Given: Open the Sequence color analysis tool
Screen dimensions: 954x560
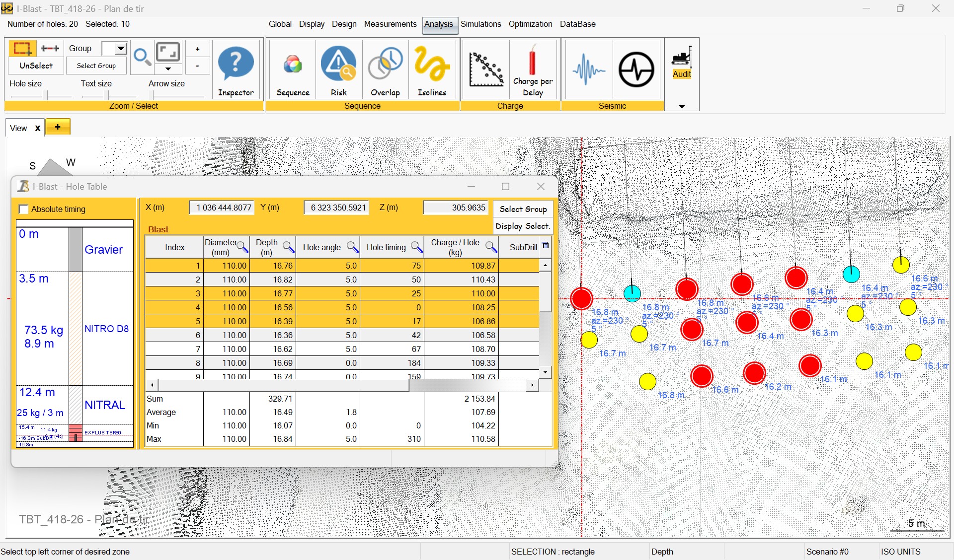Looking at the screenshot, I should pyautogui.click(x=293, y=70).
